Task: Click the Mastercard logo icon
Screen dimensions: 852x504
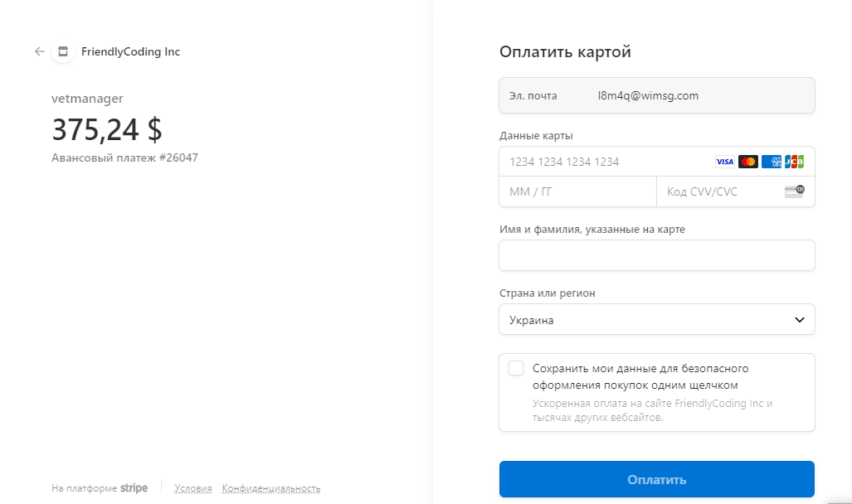Action: [x=747, y=162]
